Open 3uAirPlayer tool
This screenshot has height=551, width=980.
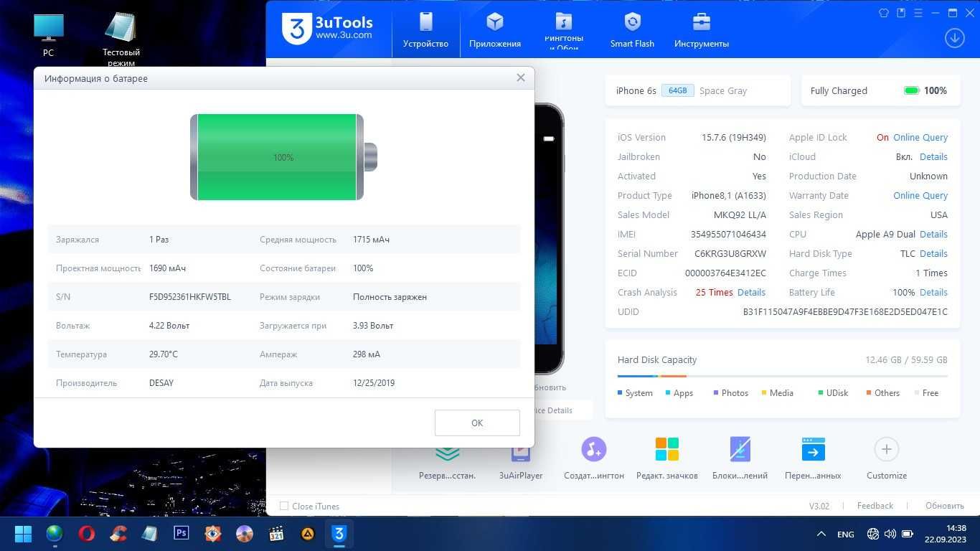coord(521,459)
